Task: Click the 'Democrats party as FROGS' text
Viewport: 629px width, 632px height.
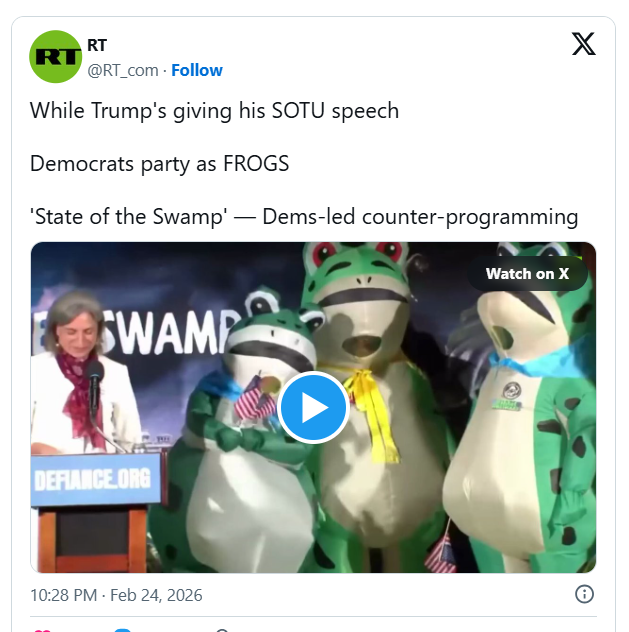Action: pos(160,164)
